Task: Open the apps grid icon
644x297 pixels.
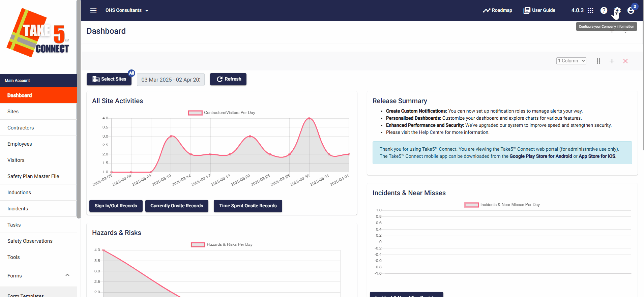Action: 590,10
